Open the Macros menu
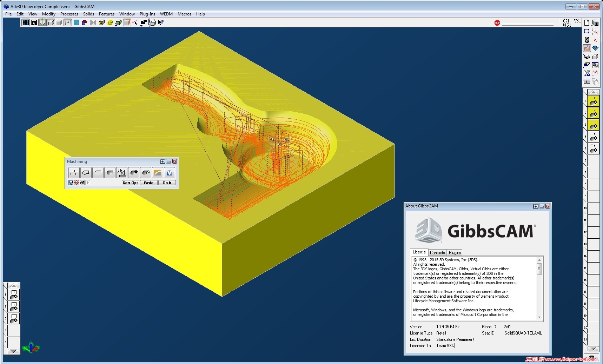603x364 pixels. coord(184,14)
